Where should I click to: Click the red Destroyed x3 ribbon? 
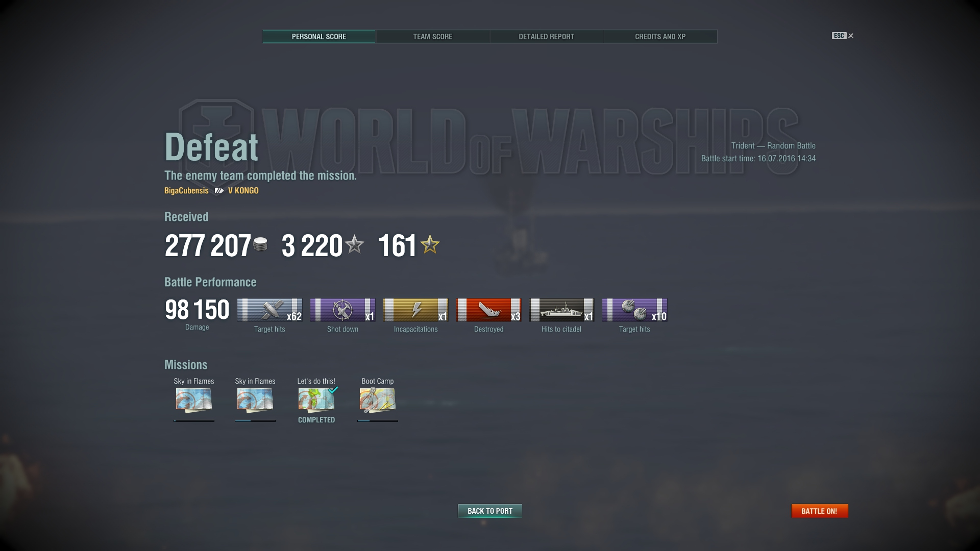click(488, 310)
